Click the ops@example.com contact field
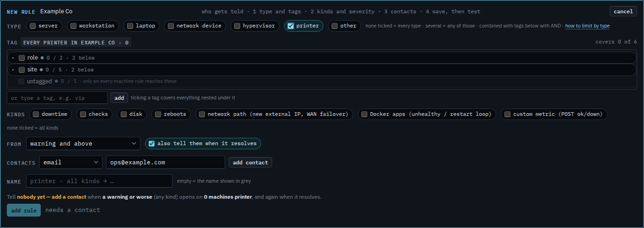The image size is (644, 228). point(166,163)
